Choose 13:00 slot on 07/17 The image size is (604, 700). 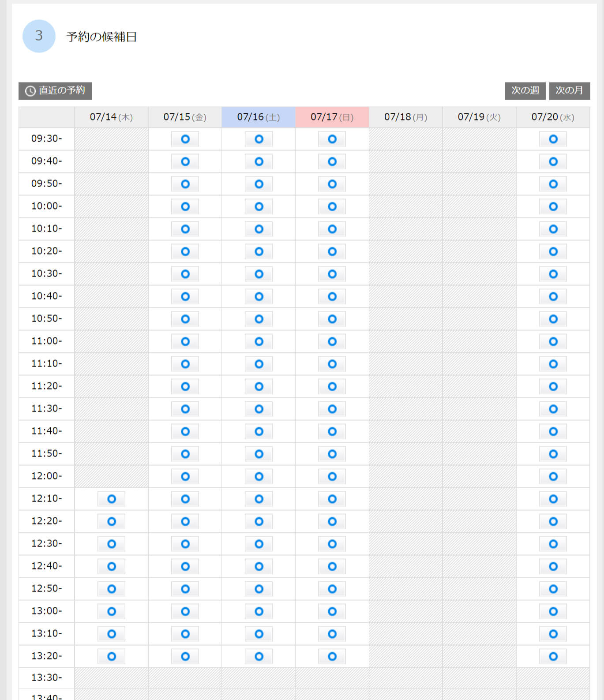(332, 612)
